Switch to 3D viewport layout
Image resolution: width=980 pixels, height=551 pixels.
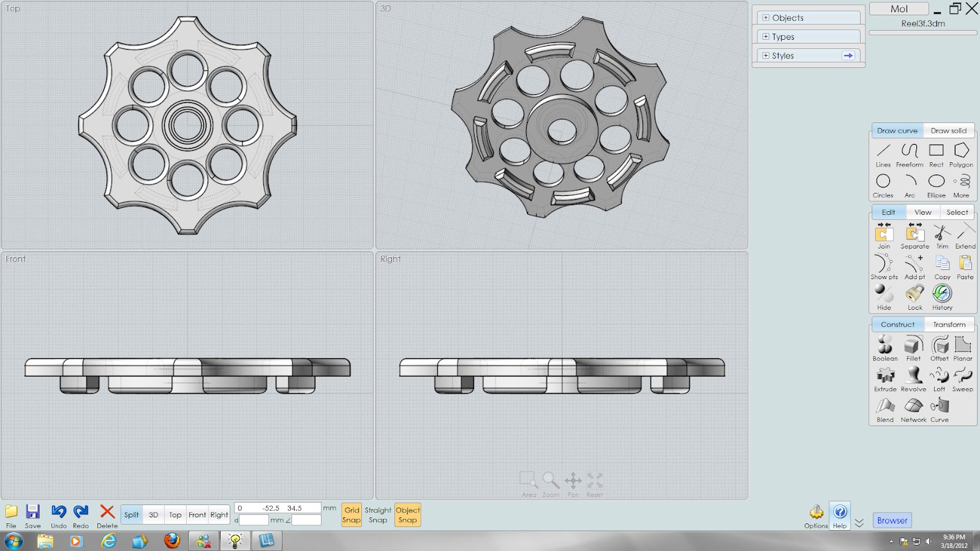click(x=154, y=515)
